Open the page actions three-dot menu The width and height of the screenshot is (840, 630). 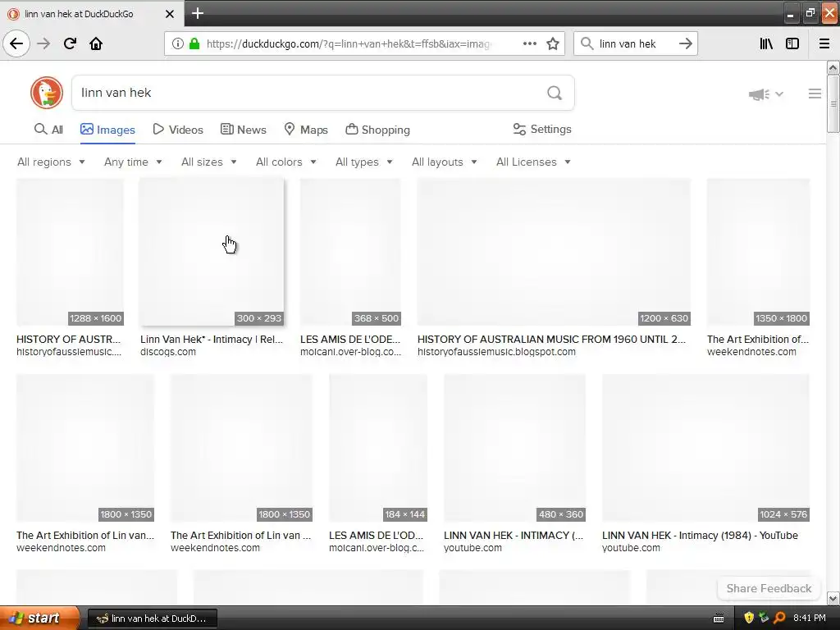(529, 44)
